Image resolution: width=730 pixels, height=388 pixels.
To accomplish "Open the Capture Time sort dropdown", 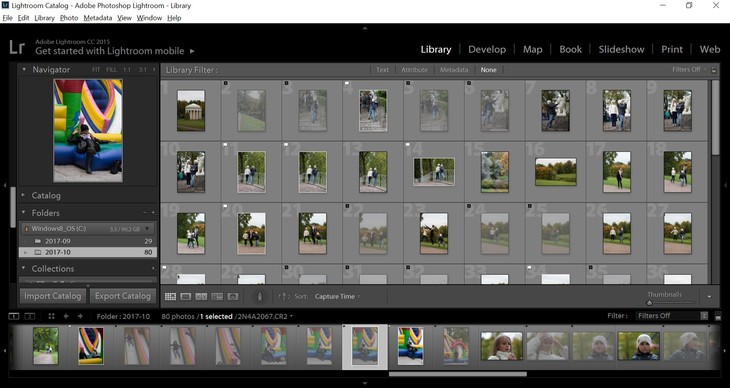I will pos(337,296).
